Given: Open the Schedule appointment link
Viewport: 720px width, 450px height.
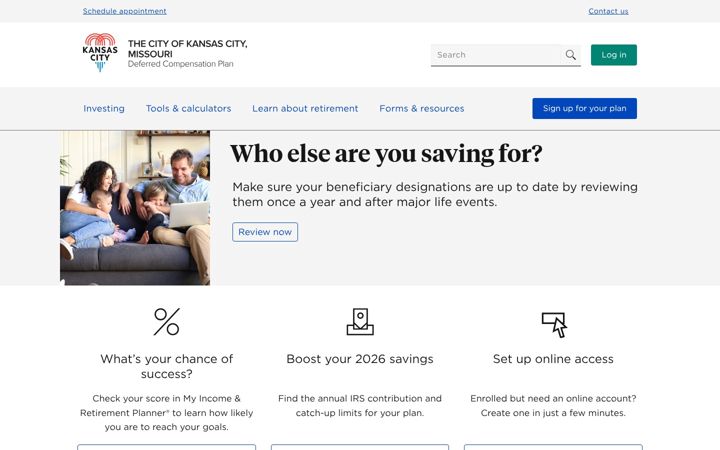Looking at the screenshot, I should (124, 11).
